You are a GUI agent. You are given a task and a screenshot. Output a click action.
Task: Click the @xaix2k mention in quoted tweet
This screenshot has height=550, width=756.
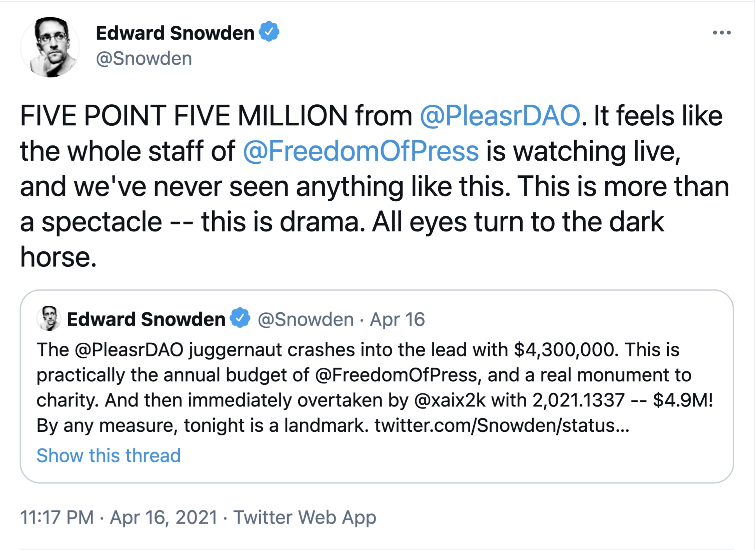450,400
